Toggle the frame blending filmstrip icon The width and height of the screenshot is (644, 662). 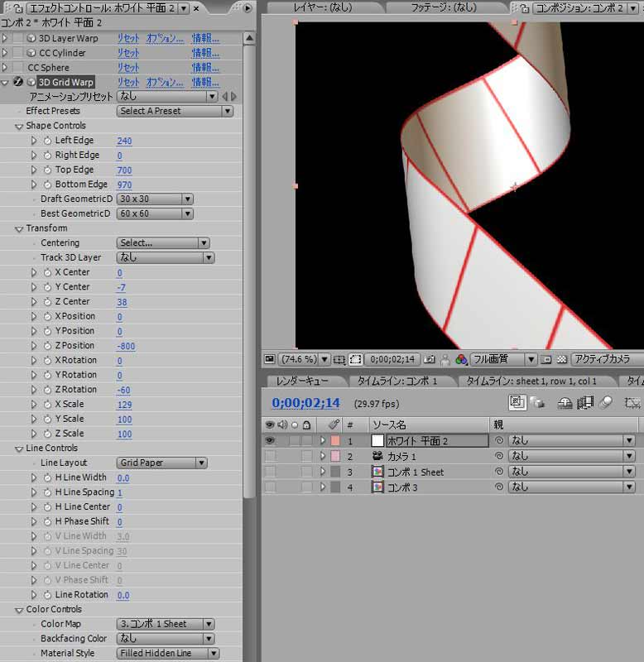[585, 403]
